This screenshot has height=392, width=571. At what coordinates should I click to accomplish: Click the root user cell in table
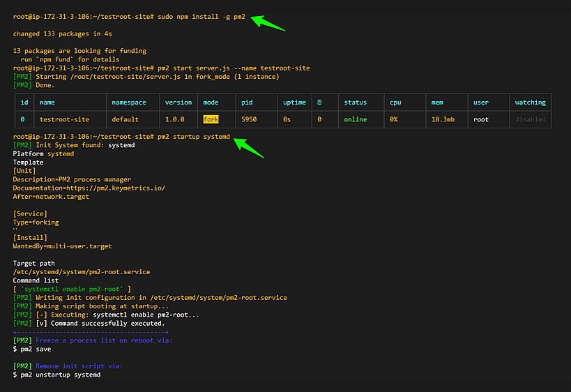coord(481,119)
